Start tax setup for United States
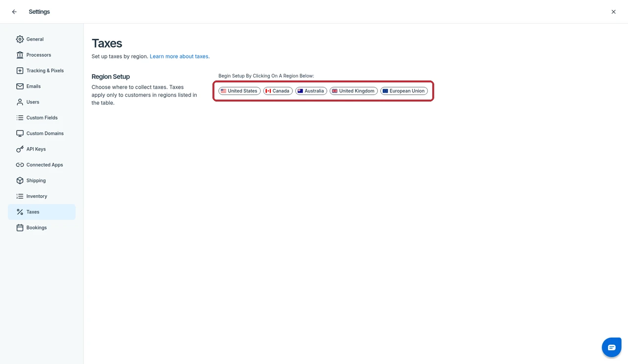628x364 pixels. [x=239, y=91]
